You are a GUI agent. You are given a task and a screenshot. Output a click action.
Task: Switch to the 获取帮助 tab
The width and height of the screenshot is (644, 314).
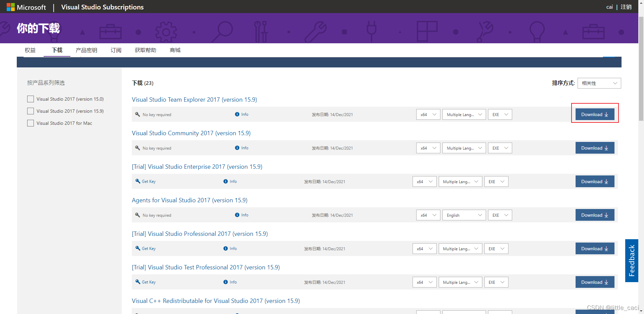tap(146, 50)
